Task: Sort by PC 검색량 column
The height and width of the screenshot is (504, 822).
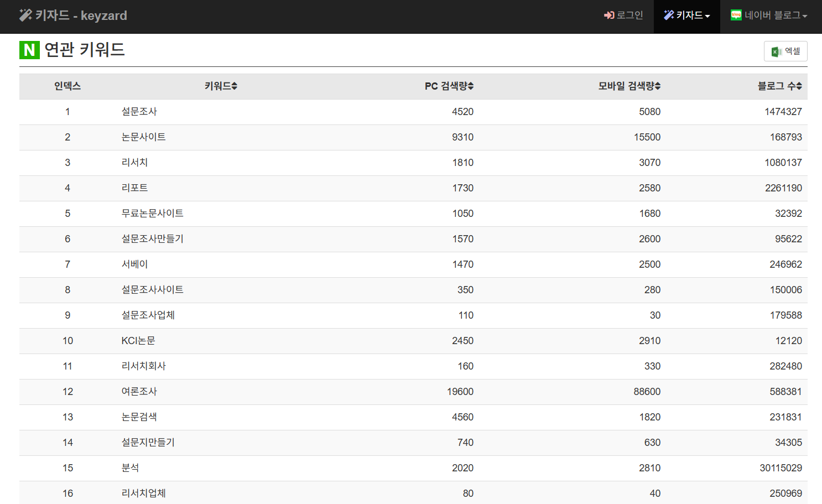Action: 449,86
